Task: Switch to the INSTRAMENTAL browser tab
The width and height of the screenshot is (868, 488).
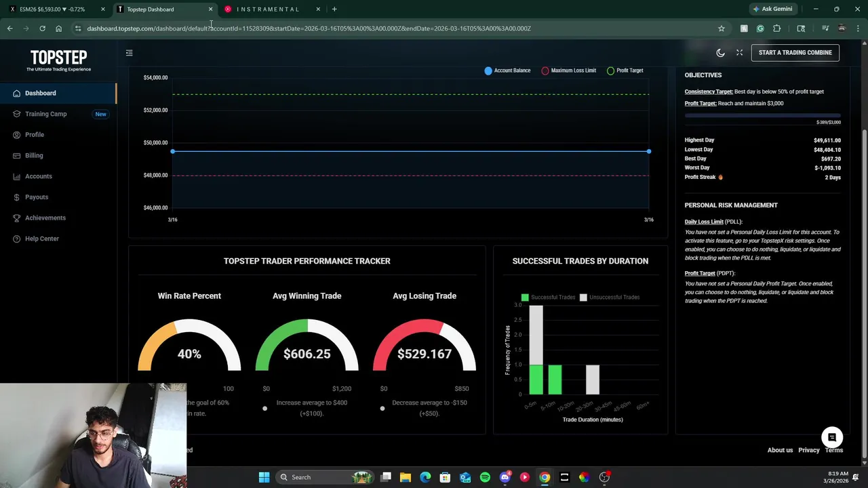Action: coord(273,9)
